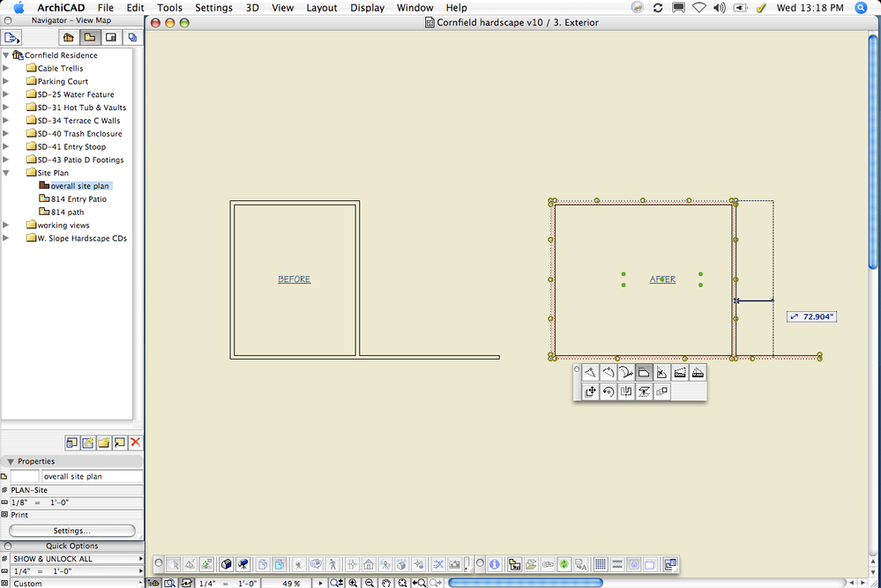
Task: Click the Settings... button in Properties
Action: tap(72, 531)
